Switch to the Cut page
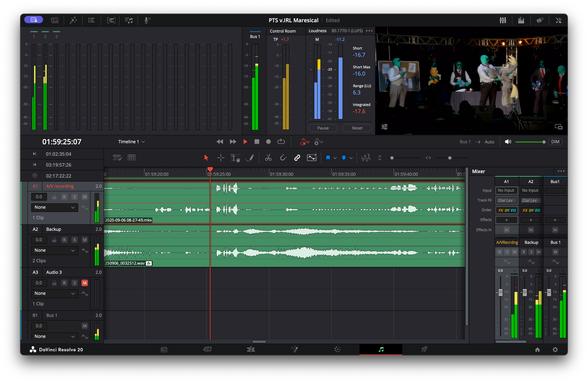588x382 pixels. click(x=207, y=349)
